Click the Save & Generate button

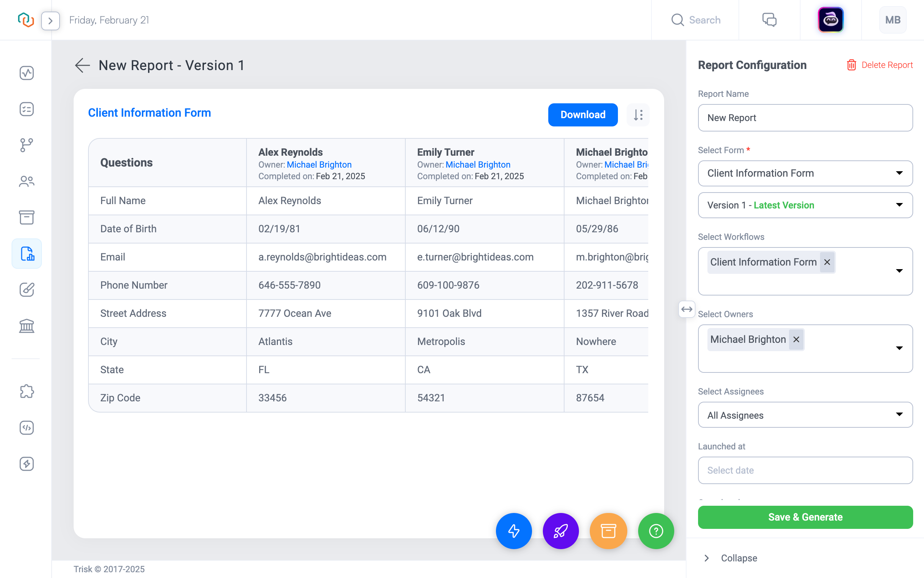(805, 517)
